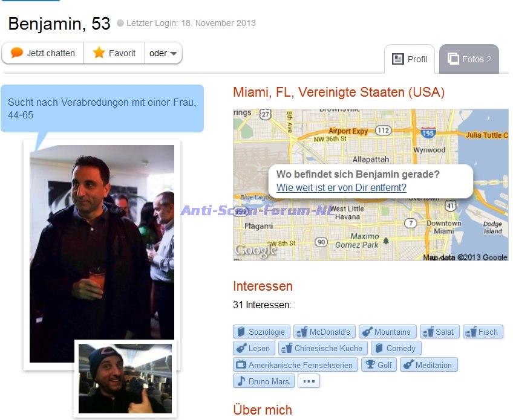Open the Fotos tab
The height and width of the screenshot is (420, 513).
tap(469, 59)
